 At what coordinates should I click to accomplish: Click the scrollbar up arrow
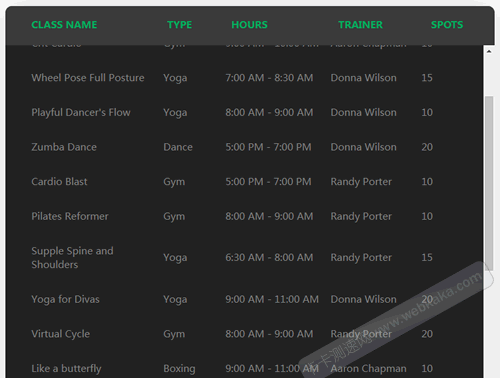click(x=489, y=51)
